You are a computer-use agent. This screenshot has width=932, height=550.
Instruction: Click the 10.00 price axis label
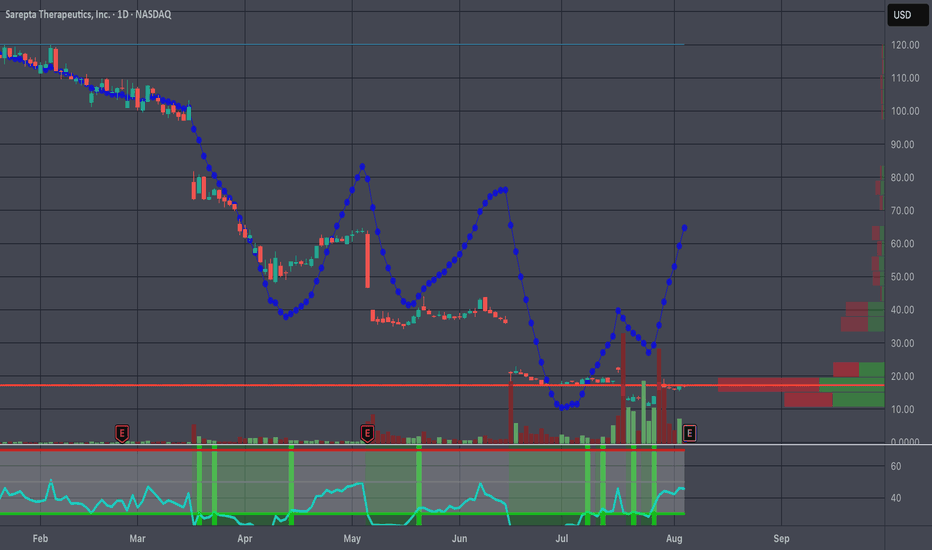[902, 409]
